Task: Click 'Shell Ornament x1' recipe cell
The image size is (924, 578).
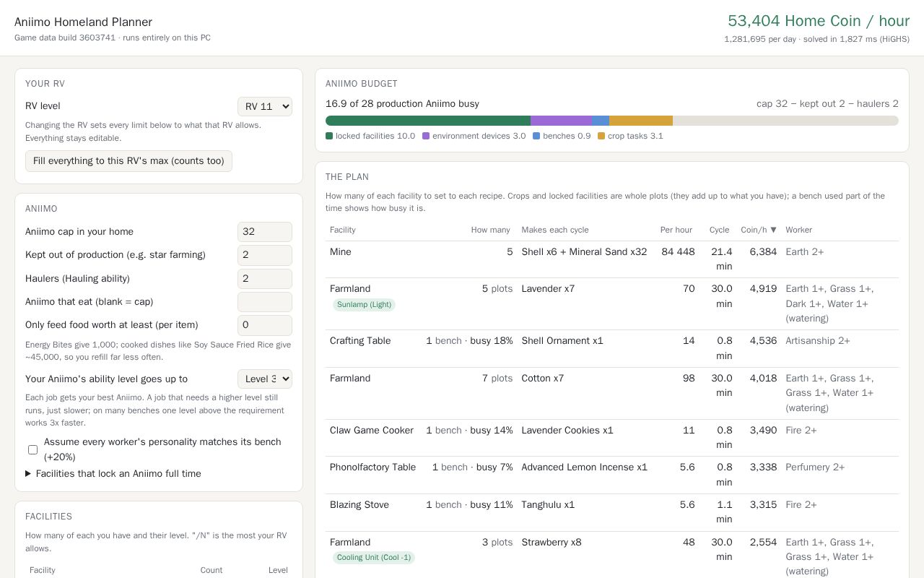Action: pos(562,341)
